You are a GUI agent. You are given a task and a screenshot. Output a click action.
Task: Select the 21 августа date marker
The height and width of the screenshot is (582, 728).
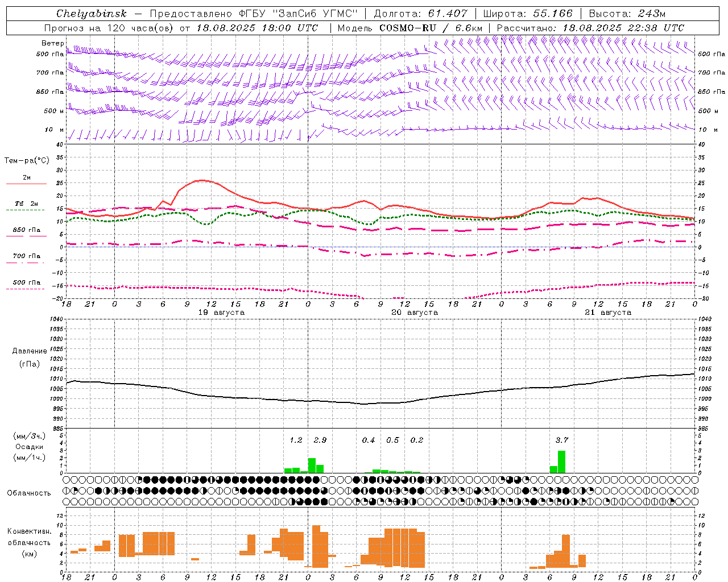pyautogui.click(x=608, y=313)
